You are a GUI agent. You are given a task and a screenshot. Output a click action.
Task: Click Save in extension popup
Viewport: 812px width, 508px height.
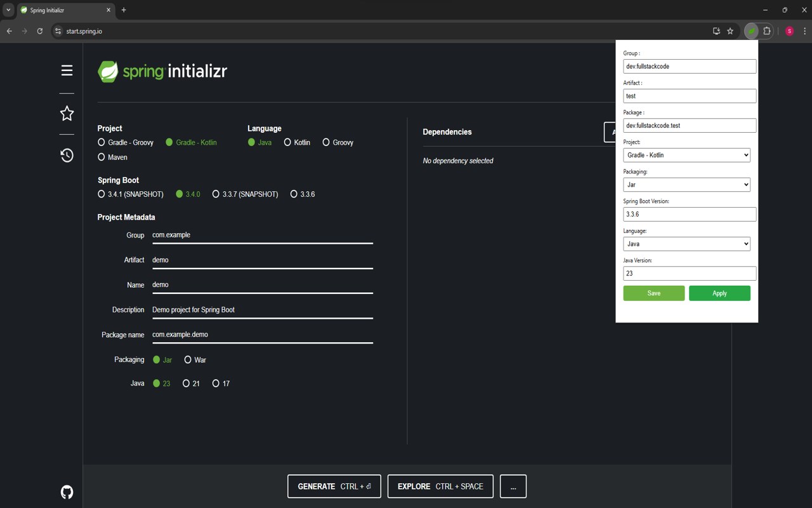pos(654,293)
